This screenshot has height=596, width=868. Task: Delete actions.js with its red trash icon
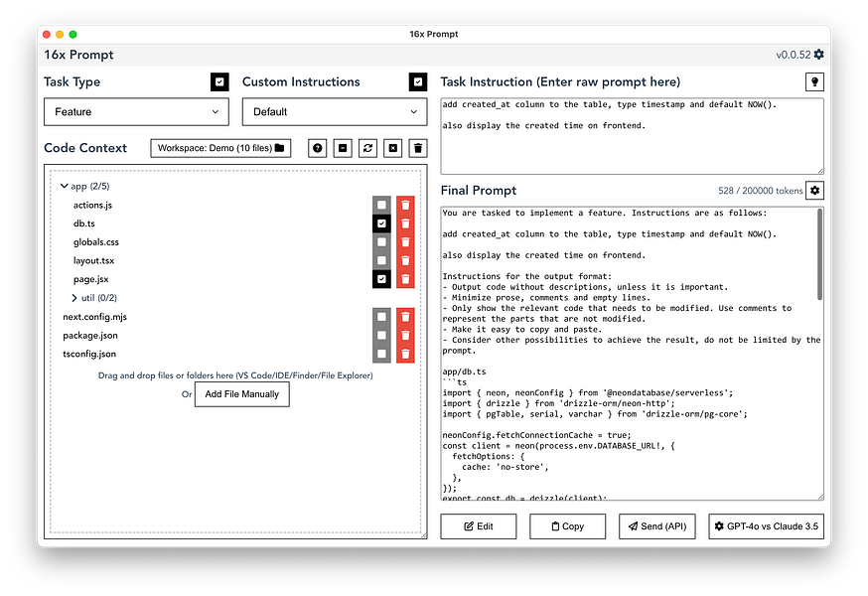point(405,205)
